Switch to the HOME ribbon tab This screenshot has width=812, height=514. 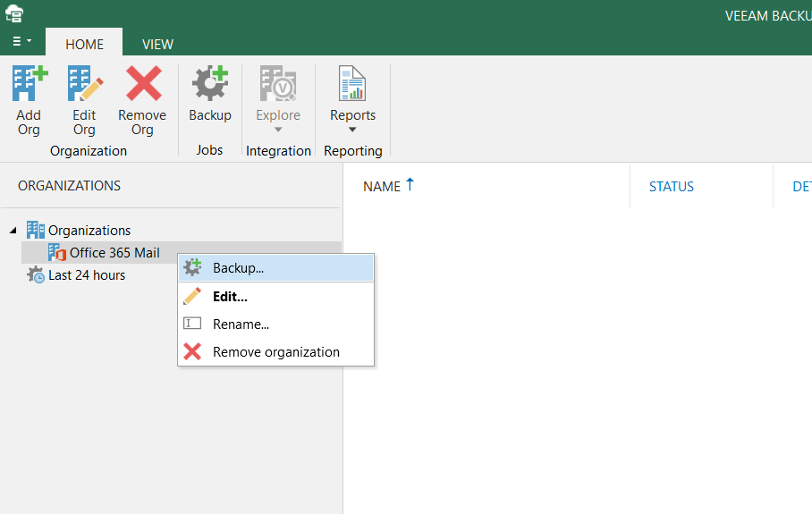coord(84,44)
